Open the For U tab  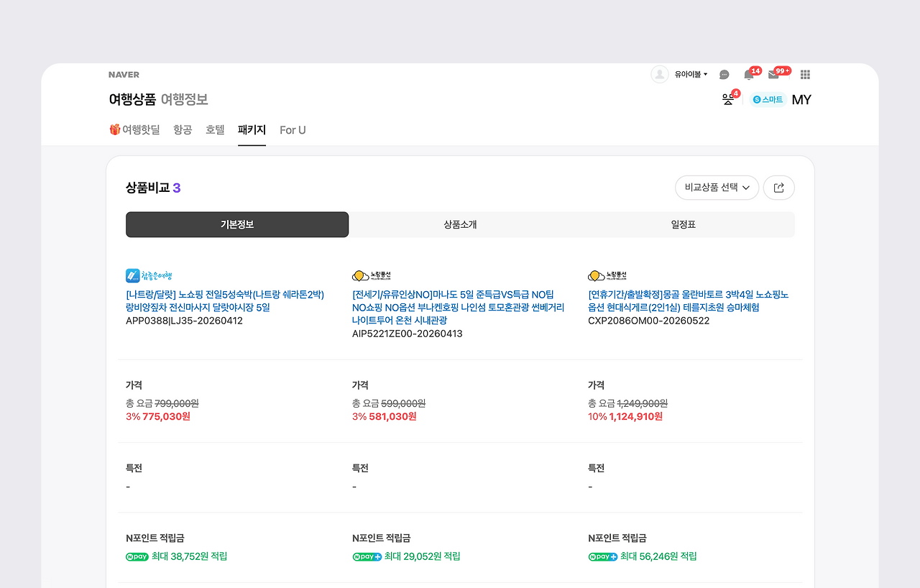(293, 130)
